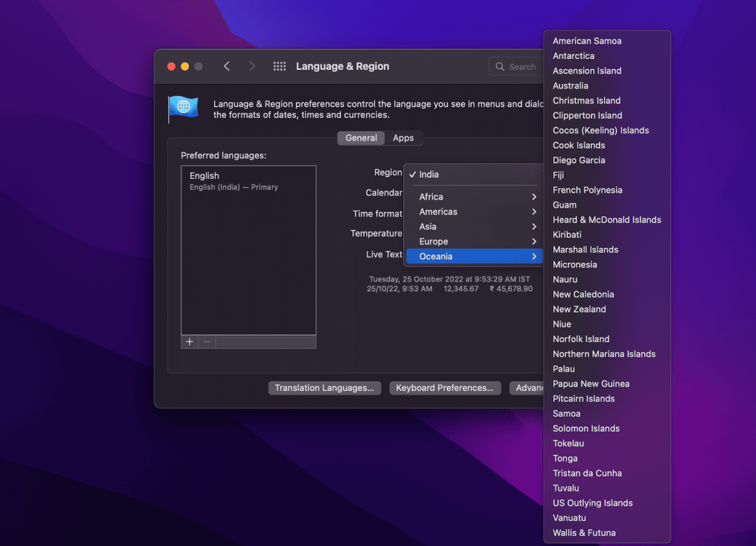Viewport: 756px width, 546px height.
Task: Select New Zealand from the region list
Action: [579, 309]
